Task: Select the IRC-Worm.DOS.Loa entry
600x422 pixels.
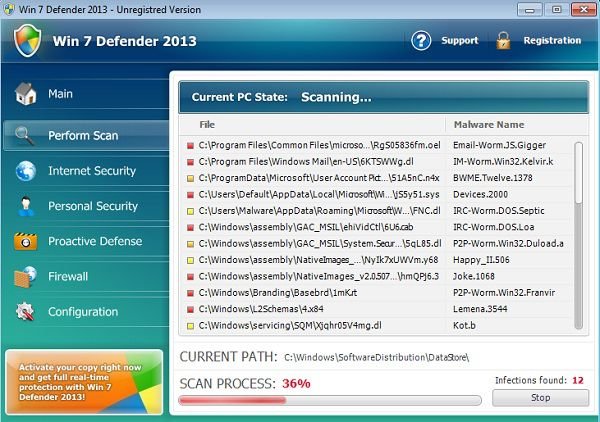Action: [494, 227]
